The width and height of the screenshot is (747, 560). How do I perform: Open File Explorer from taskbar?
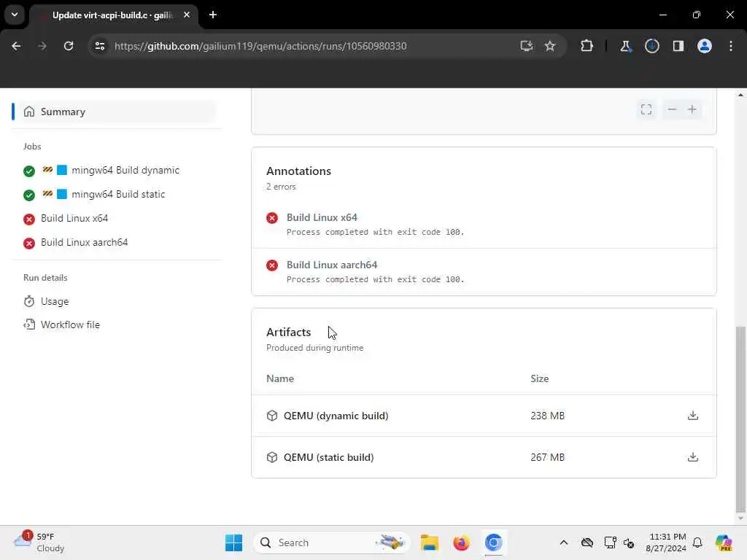429,542
